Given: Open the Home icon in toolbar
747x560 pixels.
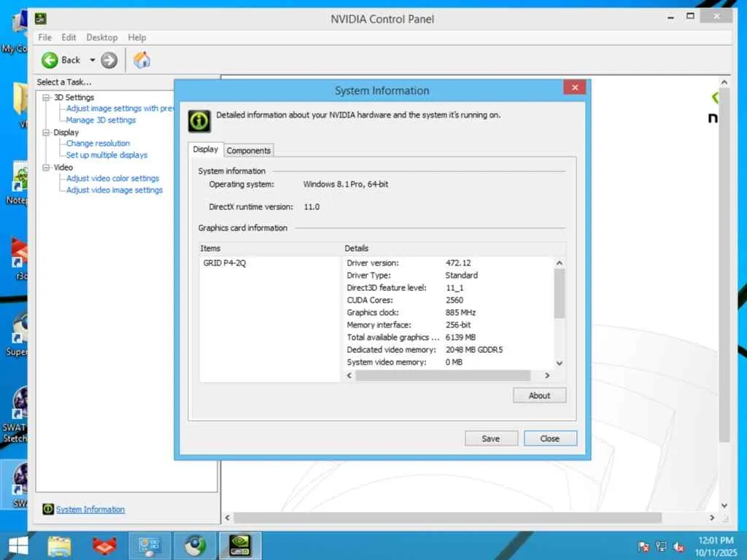Looking at the screenshot, I should (142, 60).
